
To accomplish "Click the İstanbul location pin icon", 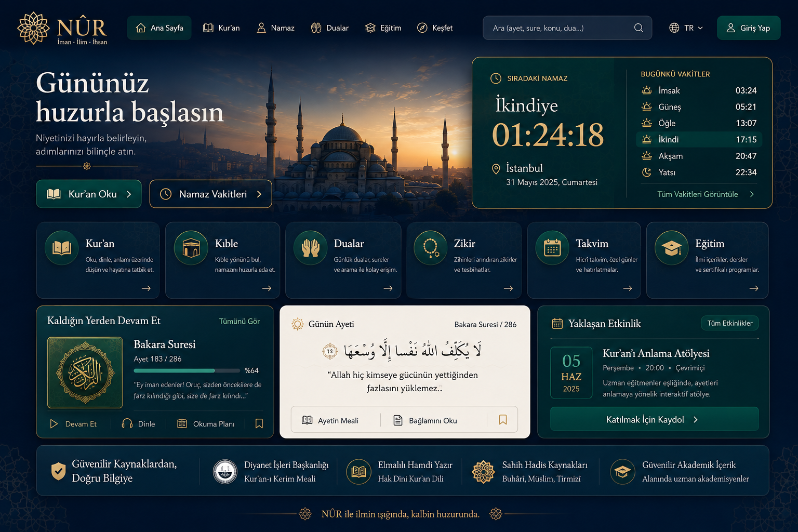I will pos(496,169).
